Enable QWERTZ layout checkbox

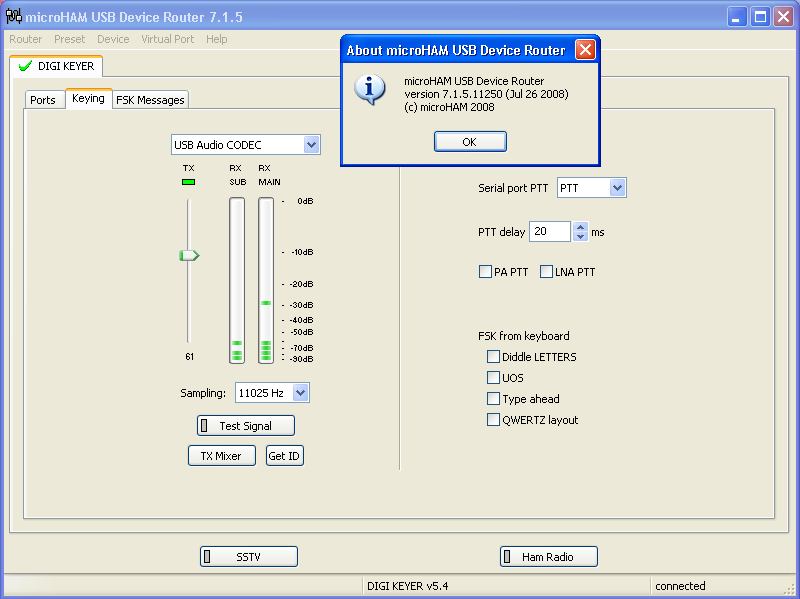(493, 419)
